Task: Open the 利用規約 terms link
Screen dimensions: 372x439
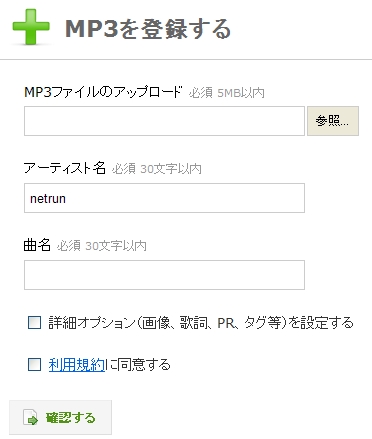Action: tap(77, 364)
